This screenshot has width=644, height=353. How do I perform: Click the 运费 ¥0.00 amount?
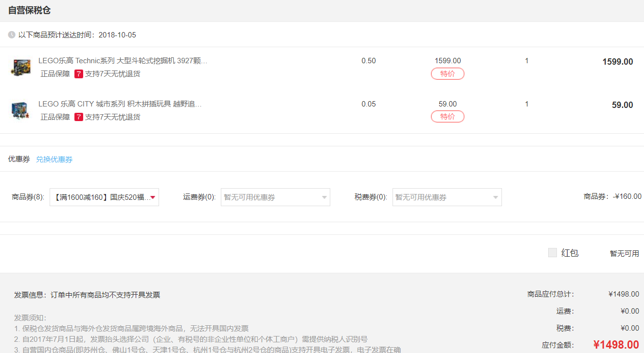pos(630,311)
